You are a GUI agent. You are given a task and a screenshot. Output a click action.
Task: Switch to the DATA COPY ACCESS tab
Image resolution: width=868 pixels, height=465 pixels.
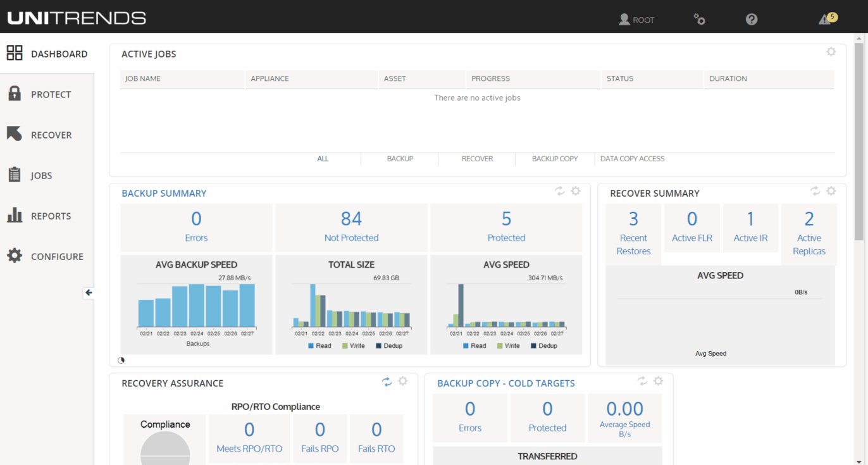(x=633, y=159)
